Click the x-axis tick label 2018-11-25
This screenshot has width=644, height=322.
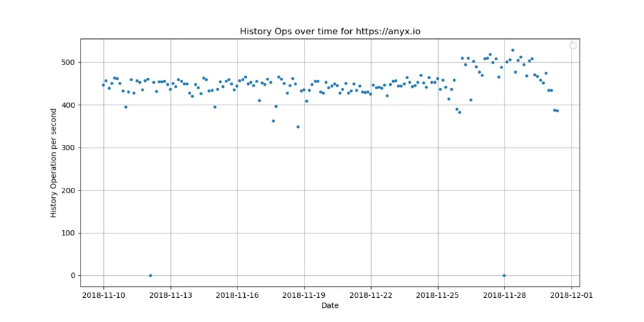[x=438, y=295]
